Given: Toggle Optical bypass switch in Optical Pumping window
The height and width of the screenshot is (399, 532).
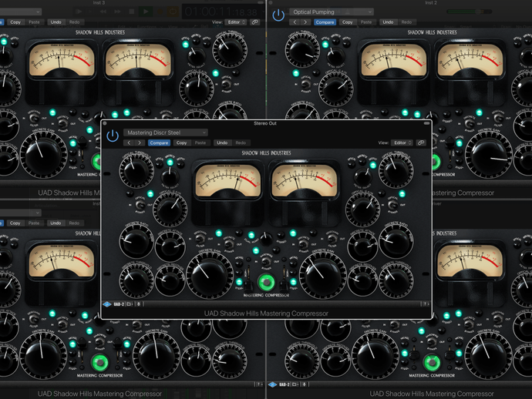Looking at the screenshot, I should (305, 84).
